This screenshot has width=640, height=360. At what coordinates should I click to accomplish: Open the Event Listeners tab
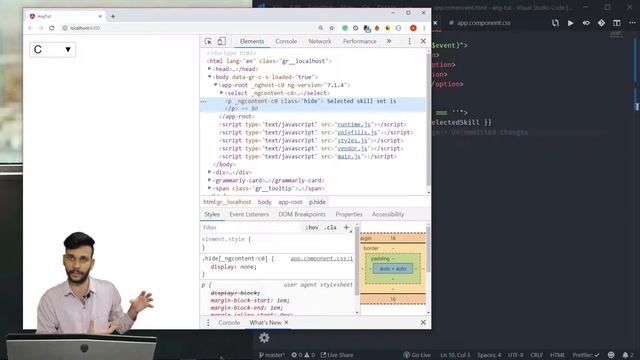[249, 214]
